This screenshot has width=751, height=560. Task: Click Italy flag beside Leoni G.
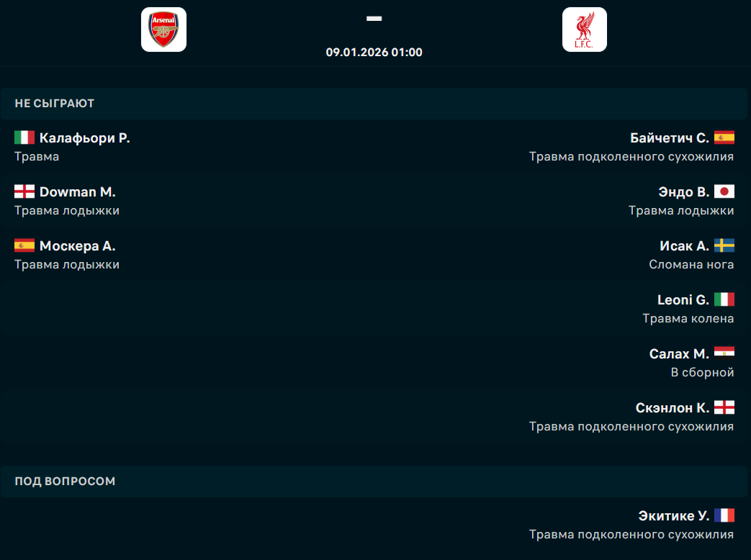[x=724, y=299]
